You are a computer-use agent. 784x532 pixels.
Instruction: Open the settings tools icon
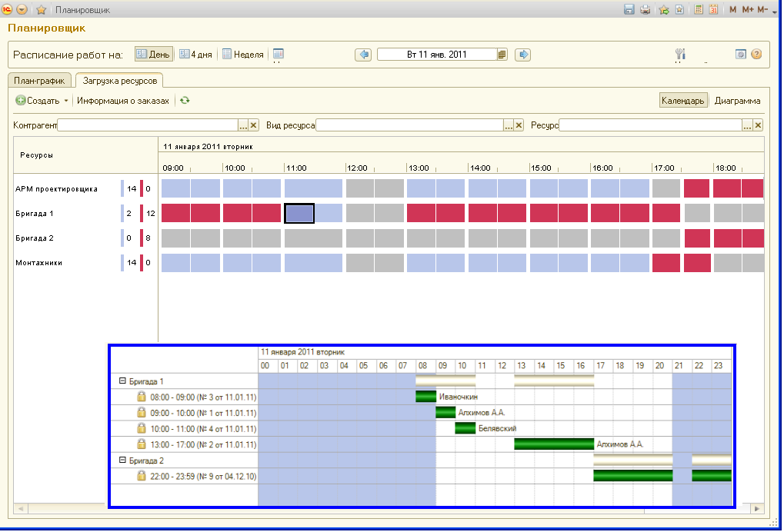[x=679, y=55]
